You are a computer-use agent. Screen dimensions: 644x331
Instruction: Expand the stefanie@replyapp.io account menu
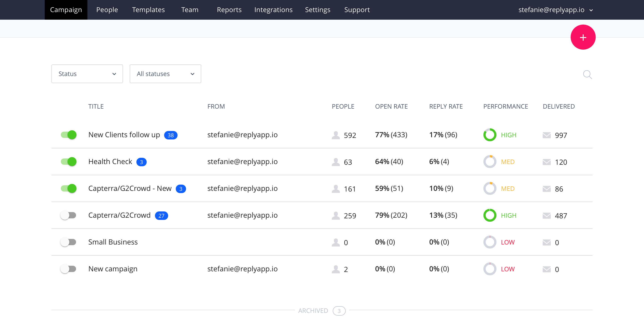555,10
